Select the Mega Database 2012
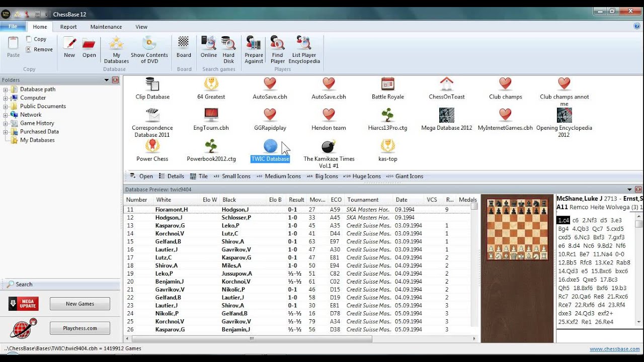Screen dimensions: 644x362 pyautogui.click(x=447, y=120)
